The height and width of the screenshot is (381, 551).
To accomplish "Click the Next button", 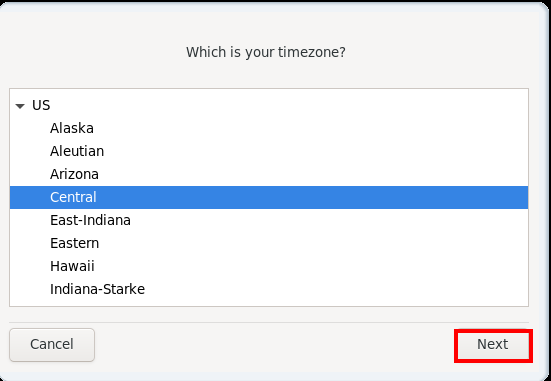I will [x=493, y=344].
